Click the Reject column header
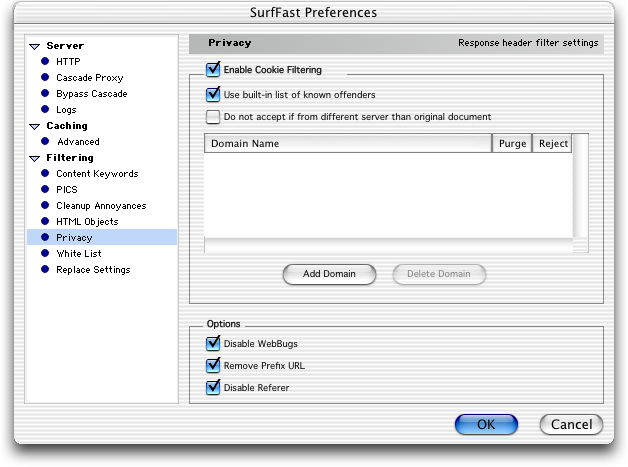 click(553, 143)
